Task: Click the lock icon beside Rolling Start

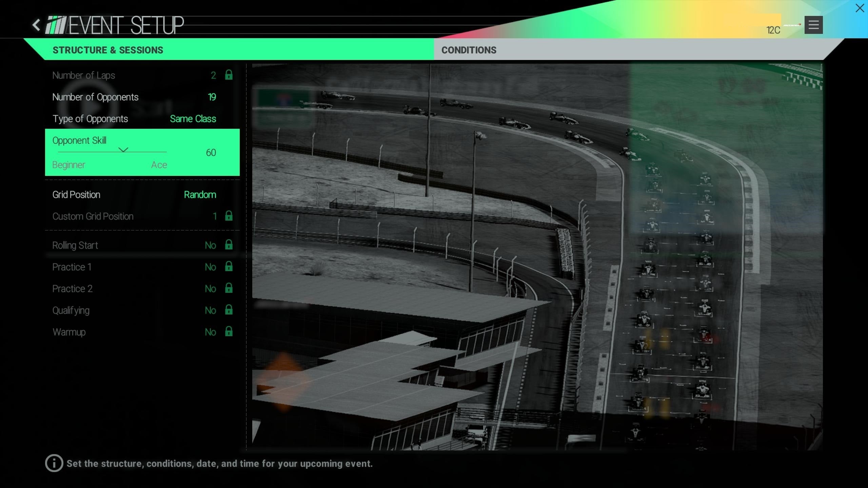Action: point(229,245)
